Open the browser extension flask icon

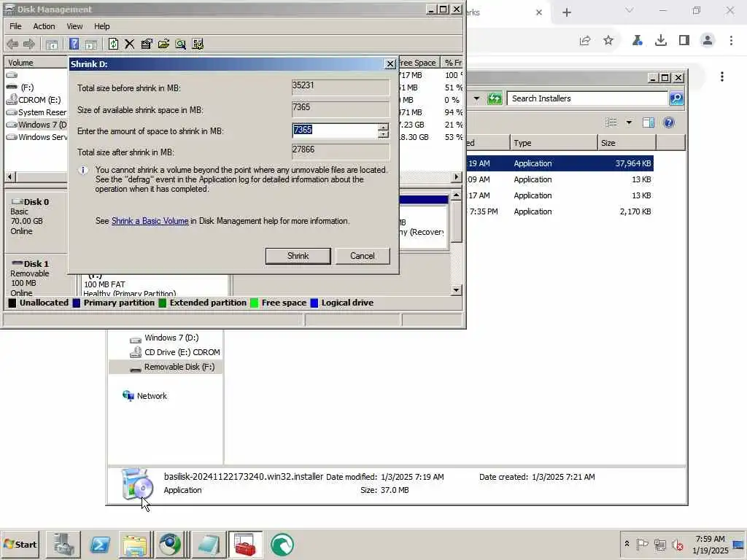(638, 41)
